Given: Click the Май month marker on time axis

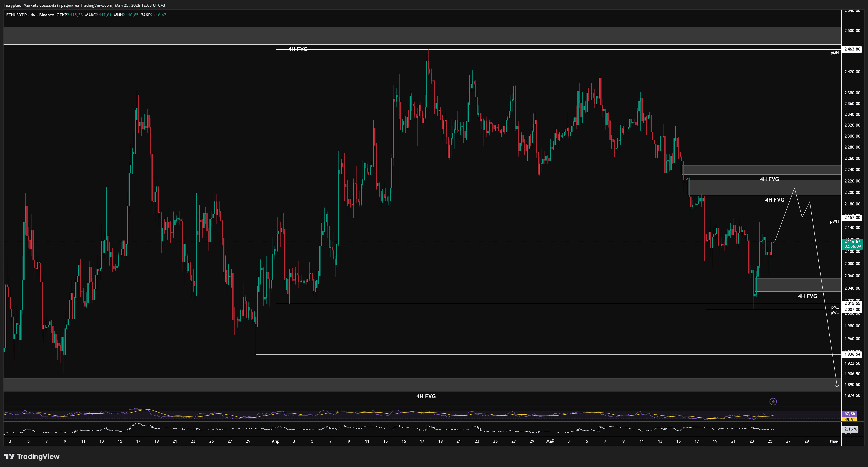Looking at the screenshot, I should [x=550, y=441].
